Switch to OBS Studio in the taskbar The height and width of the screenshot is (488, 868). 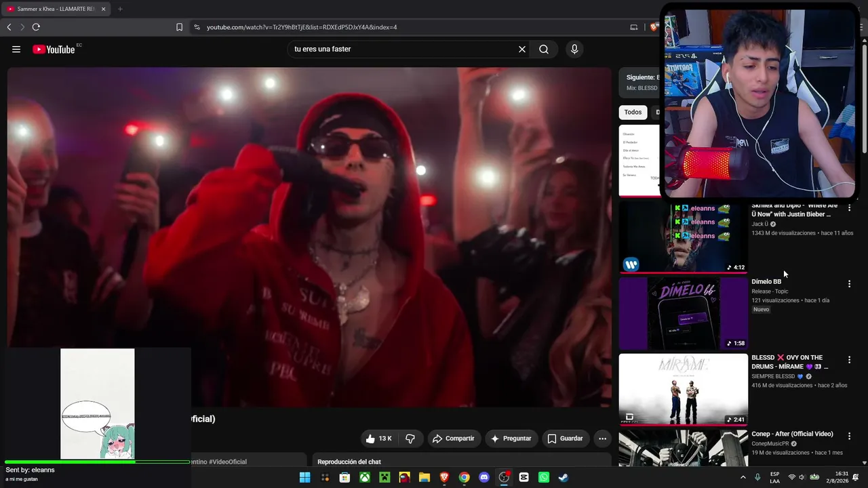coord(504,477)
